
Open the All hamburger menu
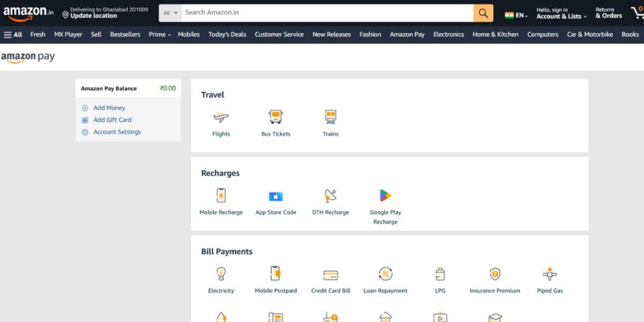point(13,35)
